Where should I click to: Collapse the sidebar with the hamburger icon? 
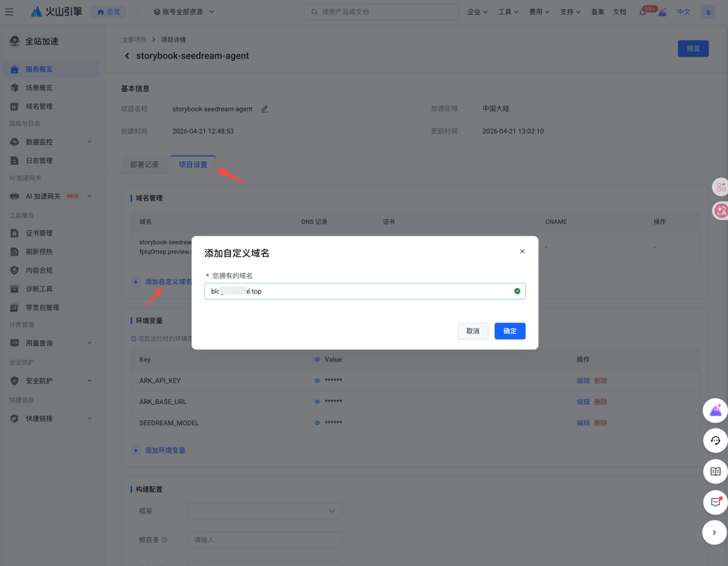point(9,11)
